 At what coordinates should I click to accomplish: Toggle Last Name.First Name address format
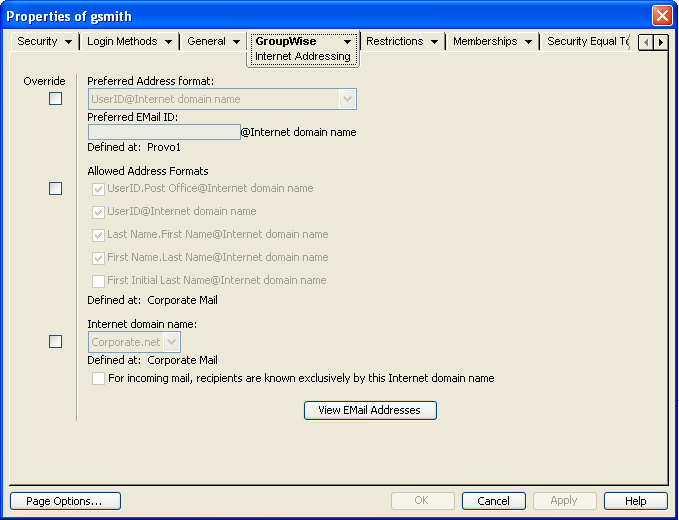coord(98,235)
